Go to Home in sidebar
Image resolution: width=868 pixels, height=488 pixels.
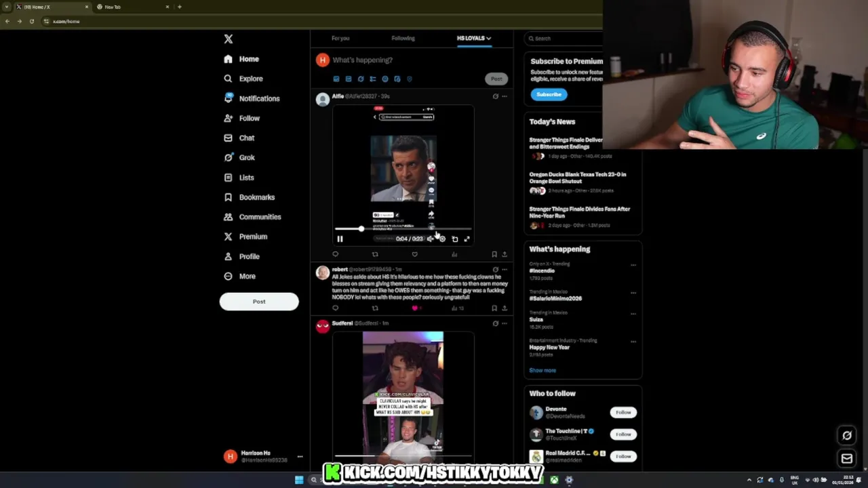click(241, 59)
